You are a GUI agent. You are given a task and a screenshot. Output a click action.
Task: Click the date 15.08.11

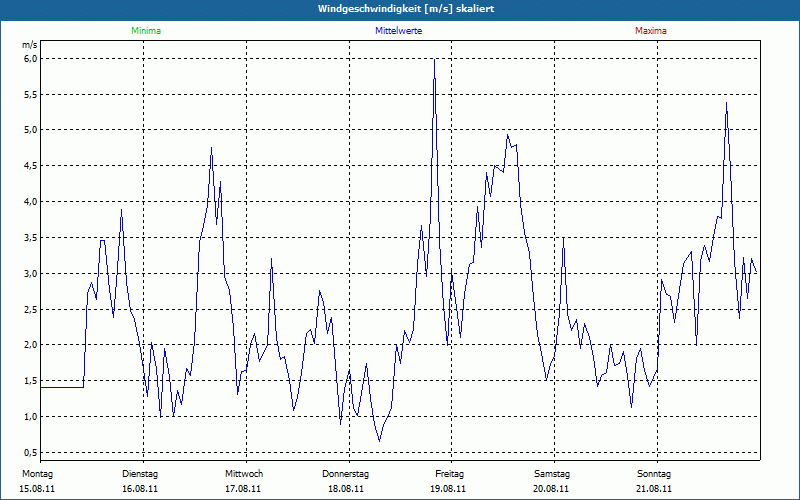(37, 489)
